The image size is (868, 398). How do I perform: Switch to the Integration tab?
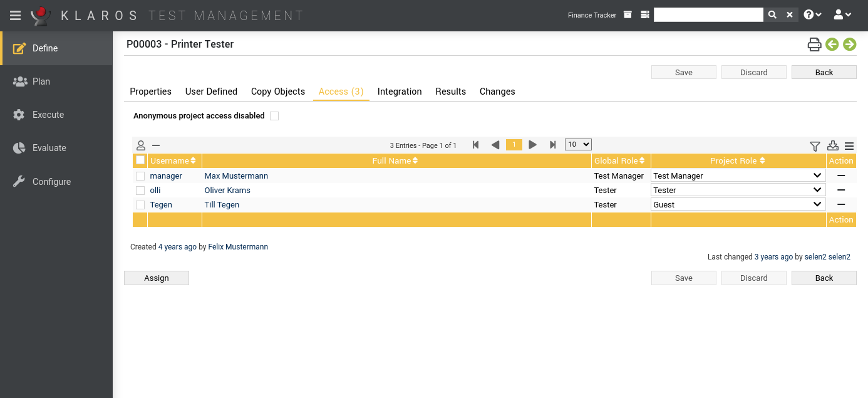click(400, 92)
